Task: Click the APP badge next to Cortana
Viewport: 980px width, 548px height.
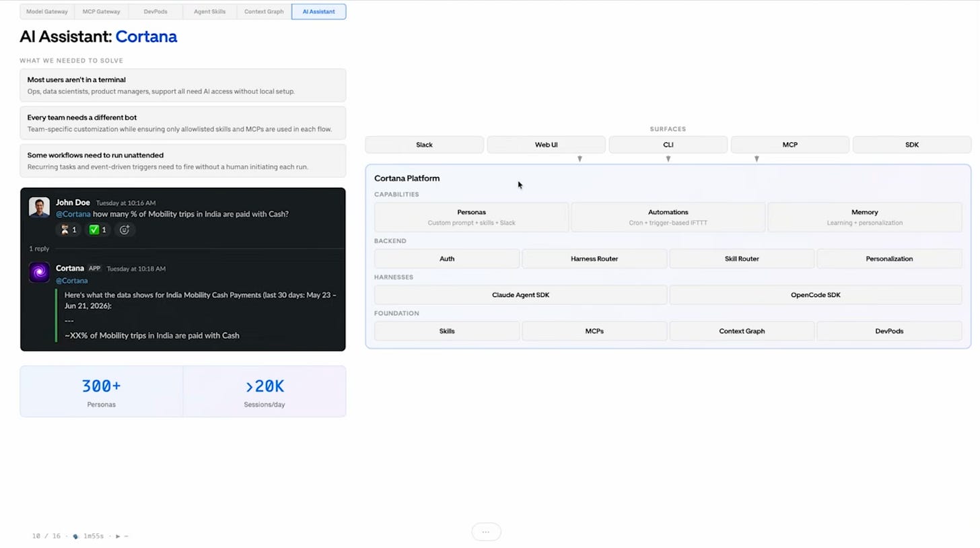Action: [x=94, y=269]
